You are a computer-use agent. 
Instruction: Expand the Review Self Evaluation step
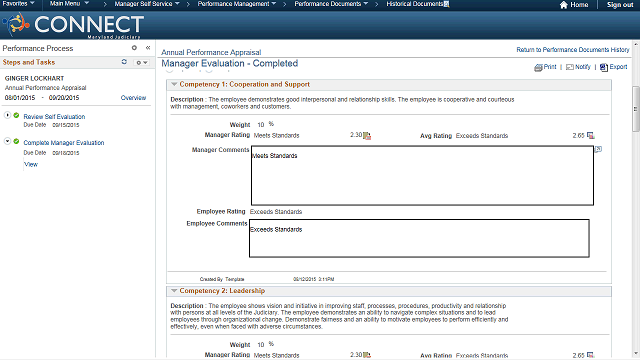click(x=7, y=115)
